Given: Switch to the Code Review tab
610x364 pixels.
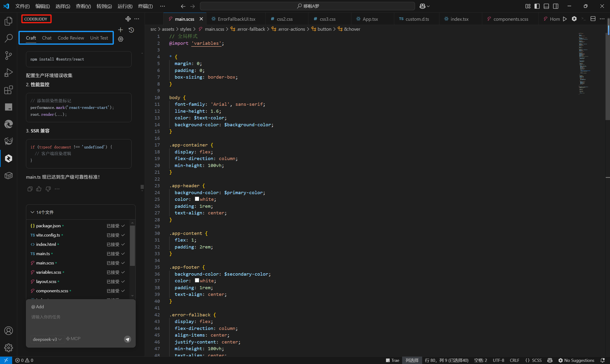Looking at the screenshot, I should tap(71, 38).
